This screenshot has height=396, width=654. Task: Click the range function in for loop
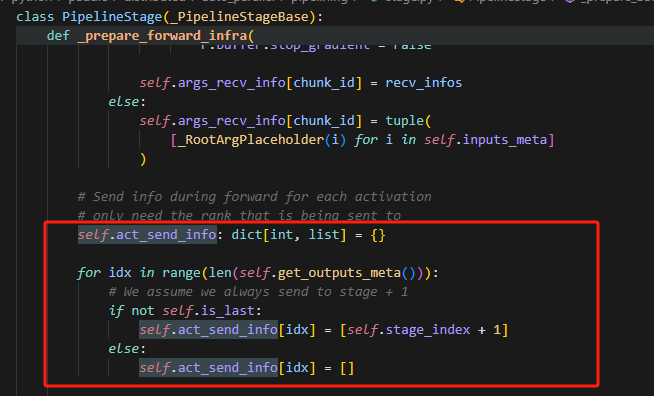coord(181,272)
